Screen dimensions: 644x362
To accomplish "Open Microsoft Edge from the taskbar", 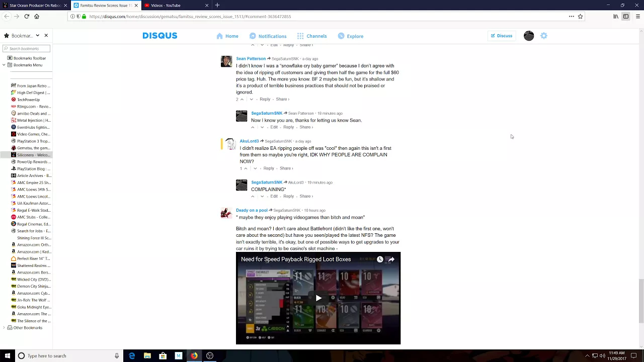I will (132, 356).
